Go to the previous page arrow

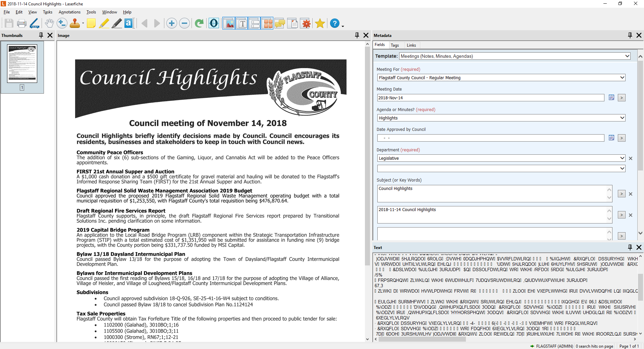pyautogui.click(x=145, y=23)
